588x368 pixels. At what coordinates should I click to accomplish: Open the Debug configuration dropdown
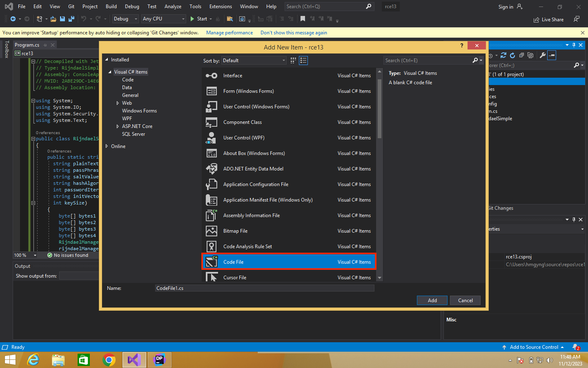pos(125,19)
